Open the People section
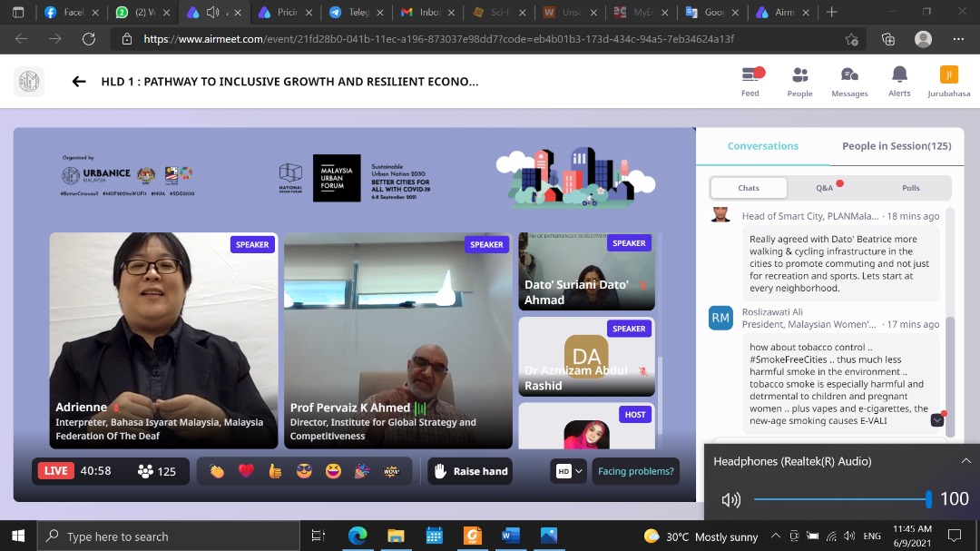Screen dimensions: 980x551 tap(800, 82)
